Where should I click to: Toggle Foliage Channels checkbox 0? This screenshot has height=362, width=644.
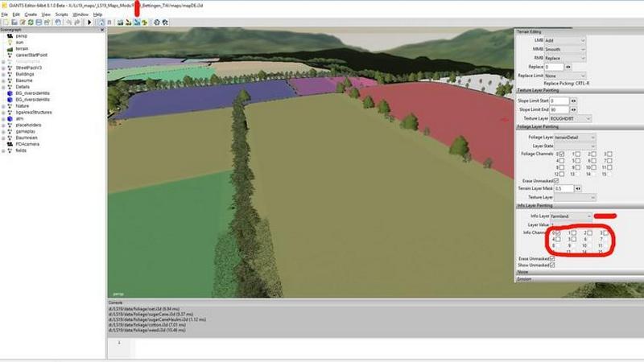[560, 154]
